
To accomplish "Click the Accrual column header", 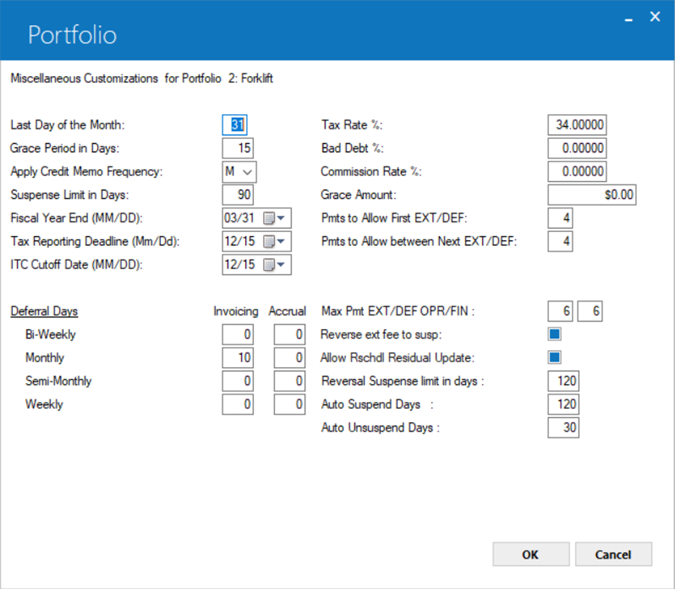I will click(287, 311).
